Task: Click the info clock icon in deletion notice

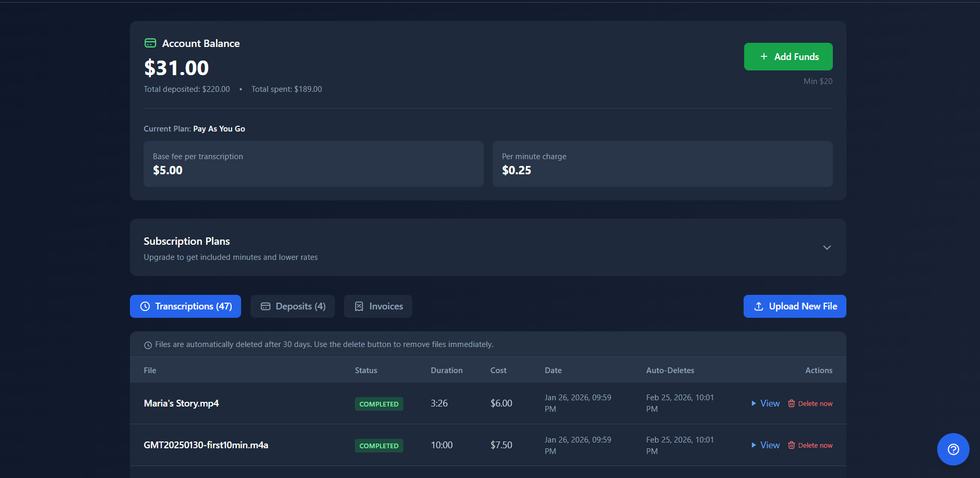Action: pos(148,345)
